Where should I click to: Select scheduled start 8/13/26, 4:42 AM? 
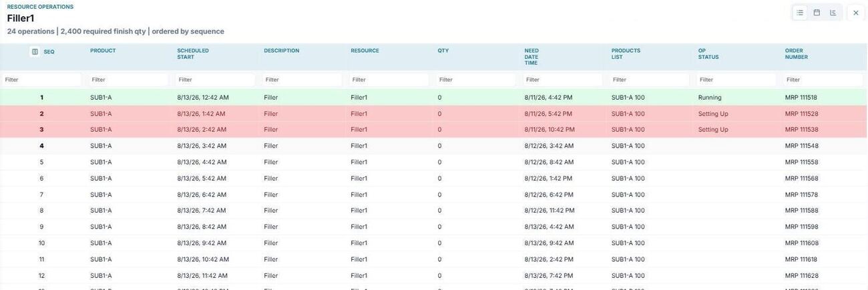(x=202, y=162)
